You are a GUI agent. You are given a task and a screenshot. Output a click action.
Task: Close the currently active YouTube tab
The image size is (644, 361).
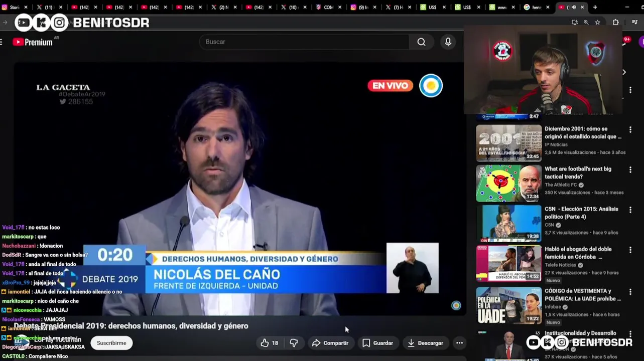[x=583, y=8]
